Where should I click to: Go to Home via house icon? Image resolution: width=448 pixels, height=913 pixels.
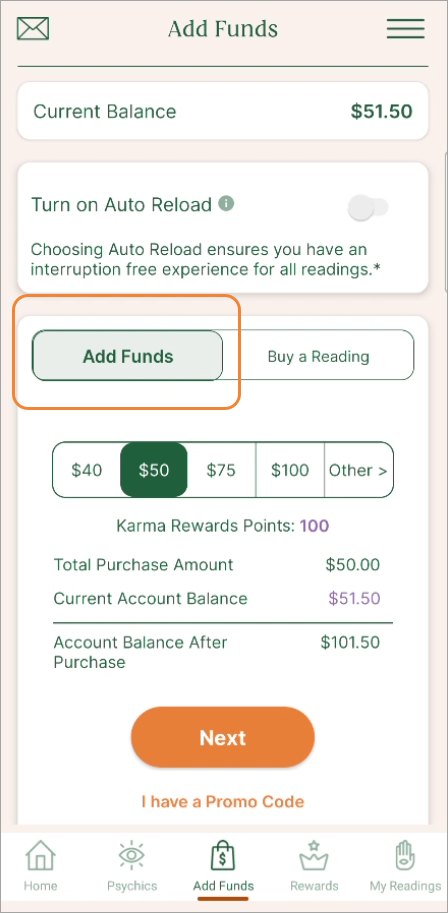(41, 857)
